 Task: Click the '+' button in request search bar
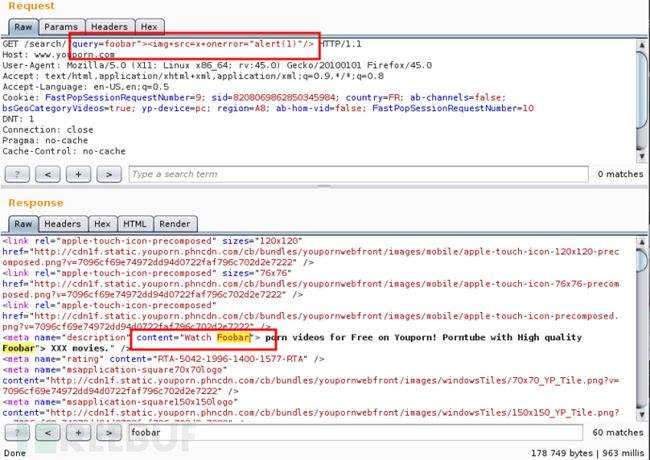point(78,174)
